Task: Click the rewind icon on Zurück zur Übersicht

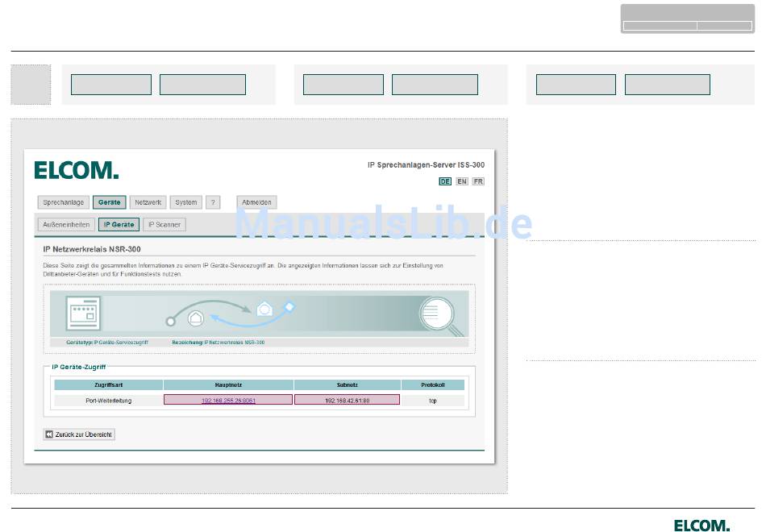Action: click(x=49, y=434)
